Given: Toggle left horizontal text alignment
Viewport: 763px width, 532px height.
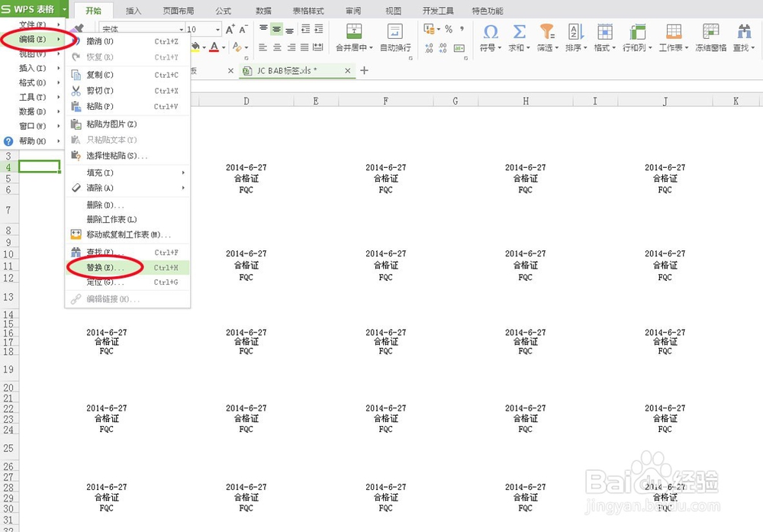Looking at the screenshot, I should point(262,47).
